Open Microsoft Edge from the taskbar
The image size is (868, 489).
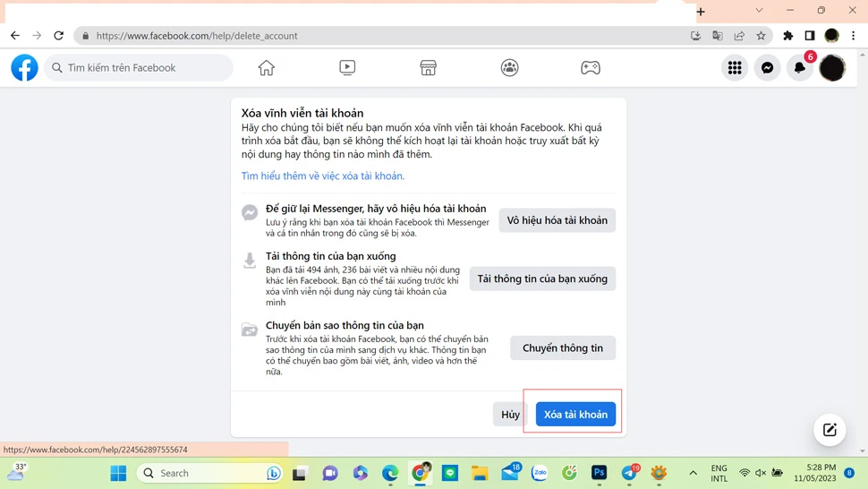click(x=390, y=473)
